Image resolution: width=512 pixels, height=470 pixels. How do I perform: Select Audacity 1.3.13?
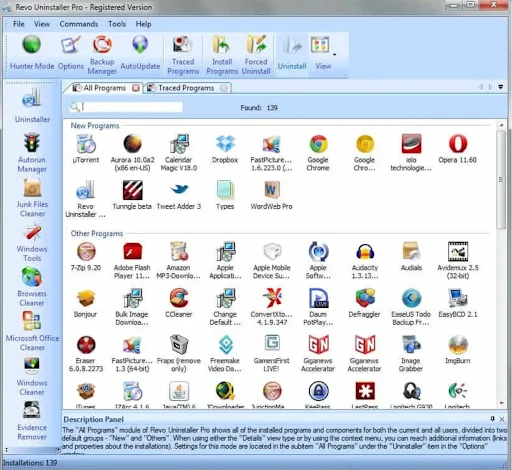(x=365, y=261)
